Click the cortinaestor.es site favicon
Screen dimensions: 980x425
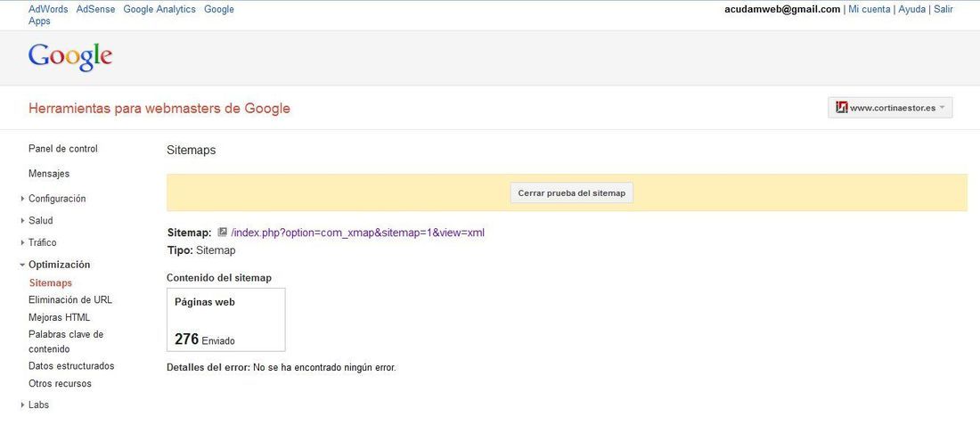tap(841, 108)
